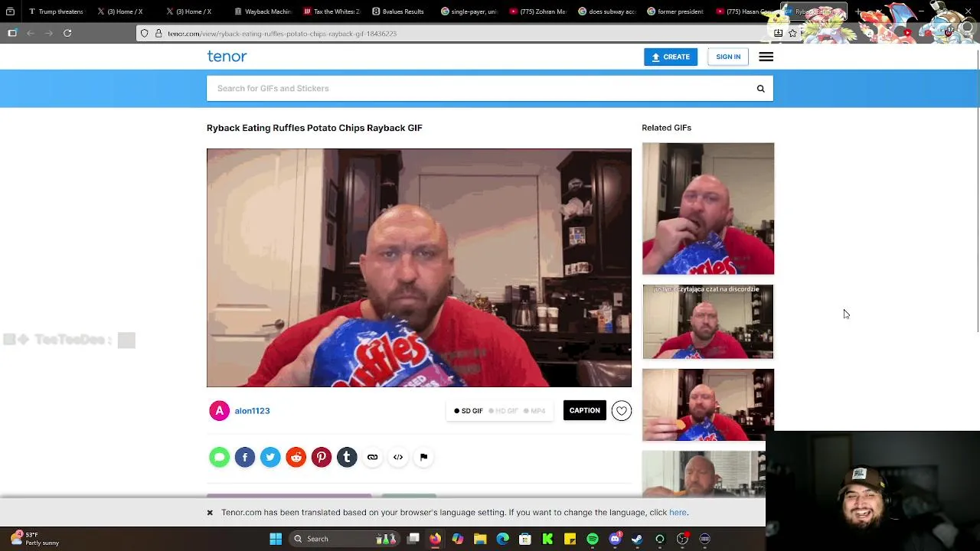Screen dimensions: 980x551
Task: Open File Explorer from the taskbar
Action: (480, 539)
